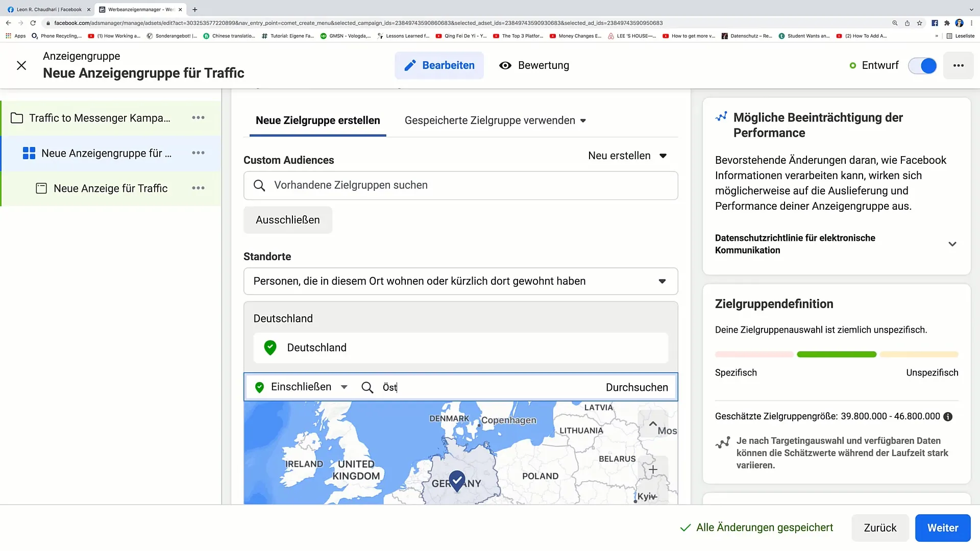Click the campaign folder icon
Image resolution: width=980 pixels, height=551 pixels.
(x=17, y=118)
